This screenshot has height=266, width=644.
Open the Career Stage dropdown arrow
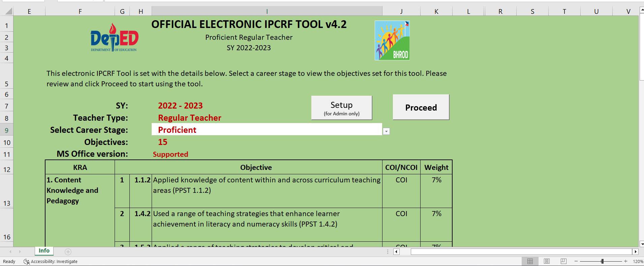coord(386,131)
